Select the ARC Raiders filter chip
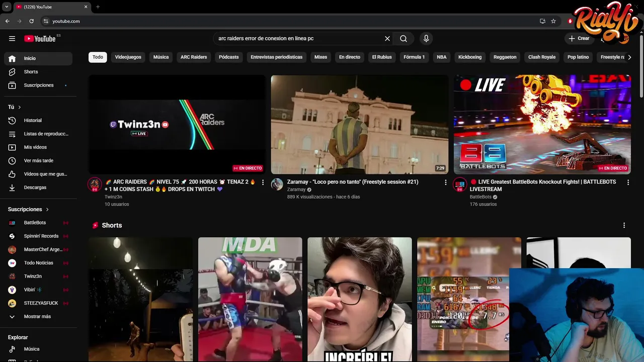This screenshot has width=644, height=362. coord(194,57)
